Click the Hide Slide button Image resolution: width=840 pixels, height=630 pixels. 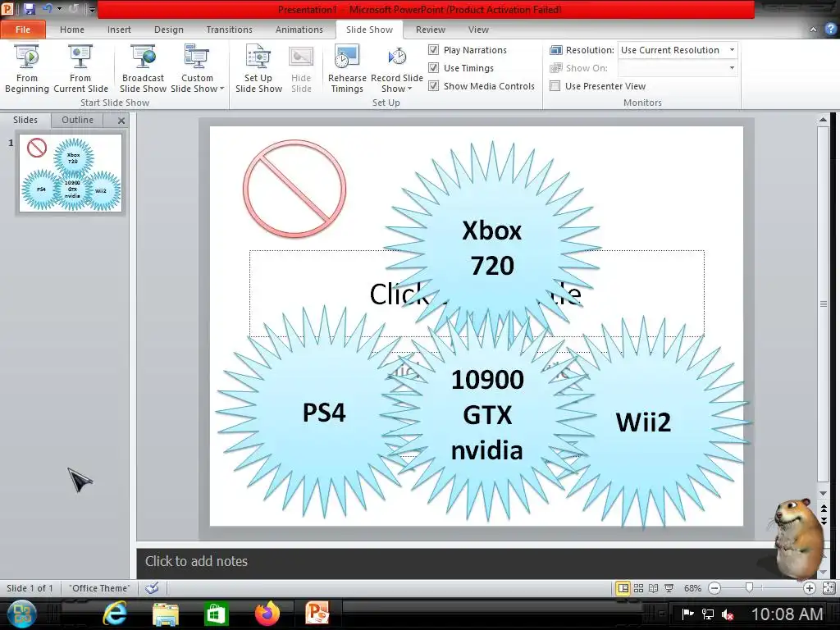[301, 69]
